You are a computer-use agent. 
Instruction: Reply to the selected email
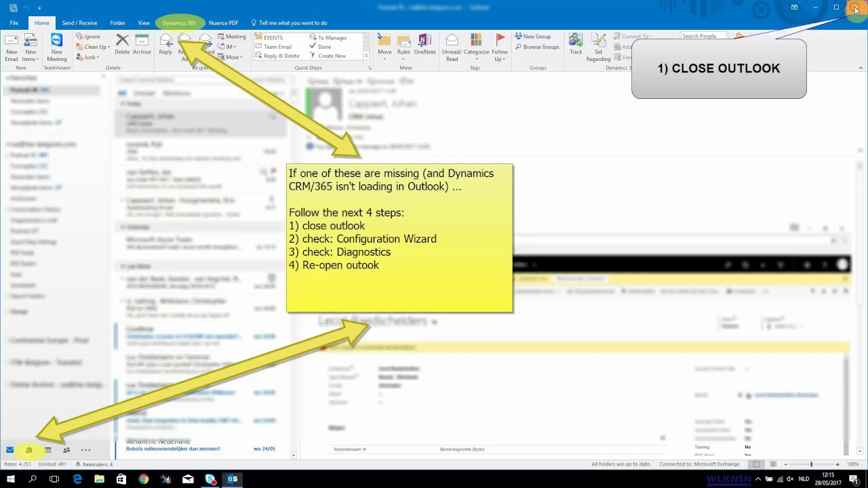(x=165, y=45)
